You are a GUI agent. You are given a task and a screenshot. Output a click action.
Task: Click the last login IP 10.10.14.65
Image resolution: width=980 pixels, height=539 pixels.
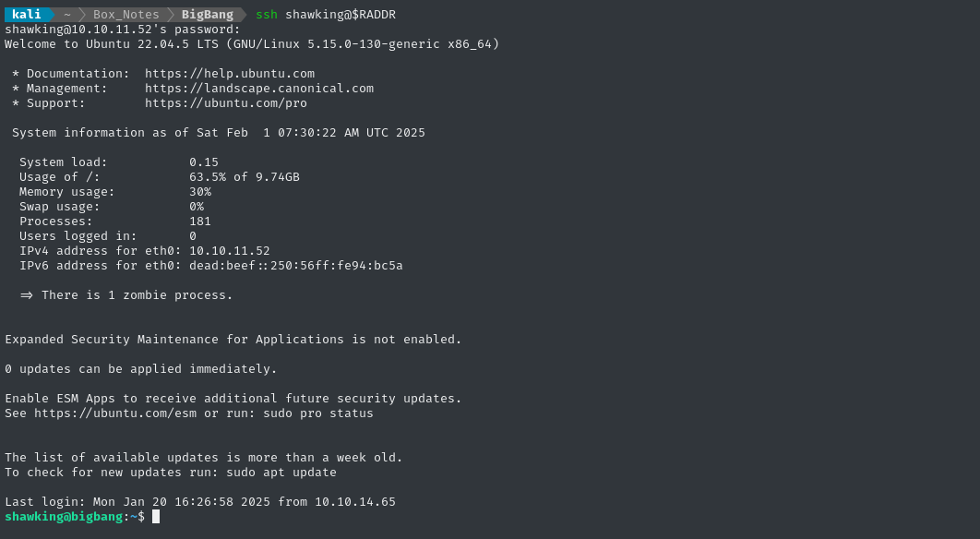(355, 501)
